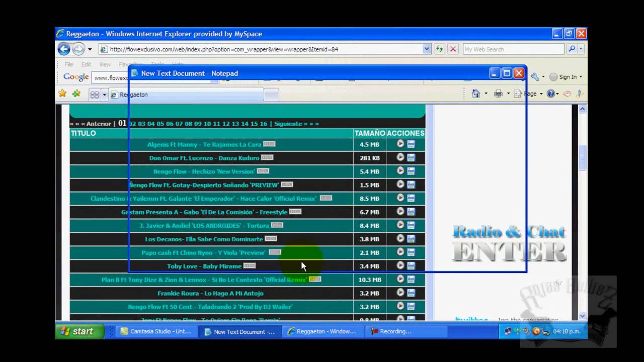
Task: Play the Algenis Ft Manny song
Action: (400, 144)
